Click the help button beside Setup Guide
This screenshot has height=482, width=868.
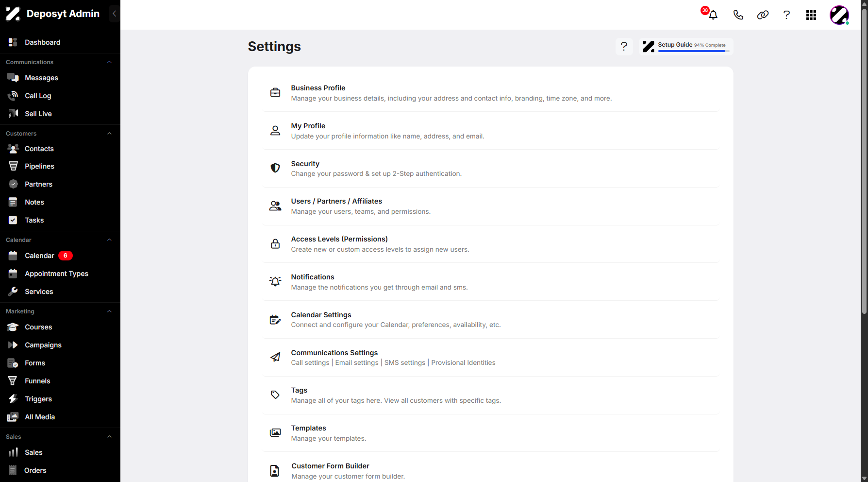(624, 47)
